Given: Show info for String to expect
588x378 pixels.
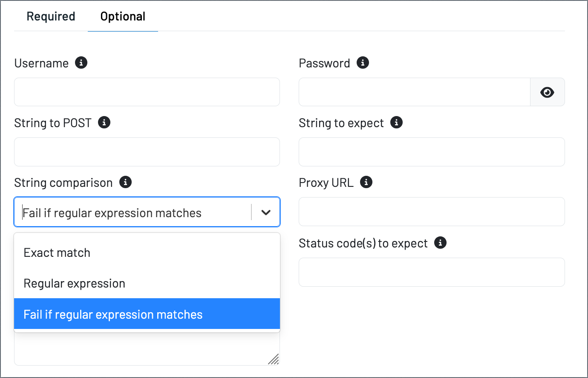Looking at the screenshot, I should coord(397,122).
